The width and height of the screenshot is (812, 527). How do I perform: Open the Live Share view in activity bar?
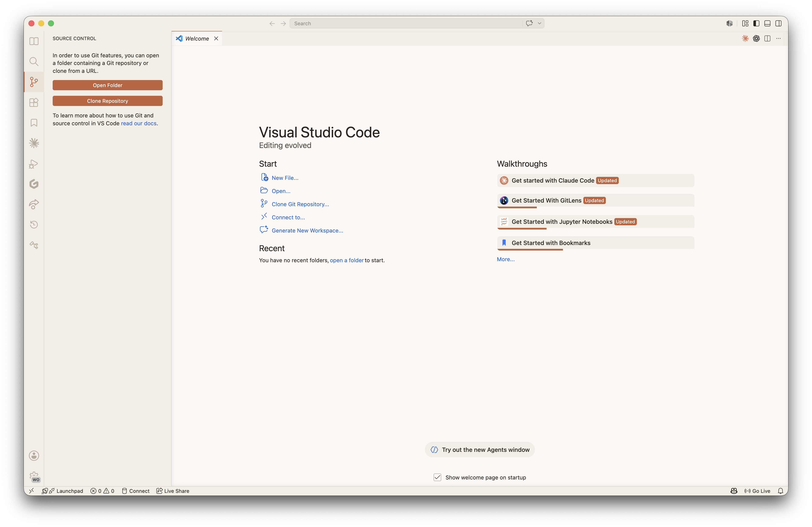point(34,204)
